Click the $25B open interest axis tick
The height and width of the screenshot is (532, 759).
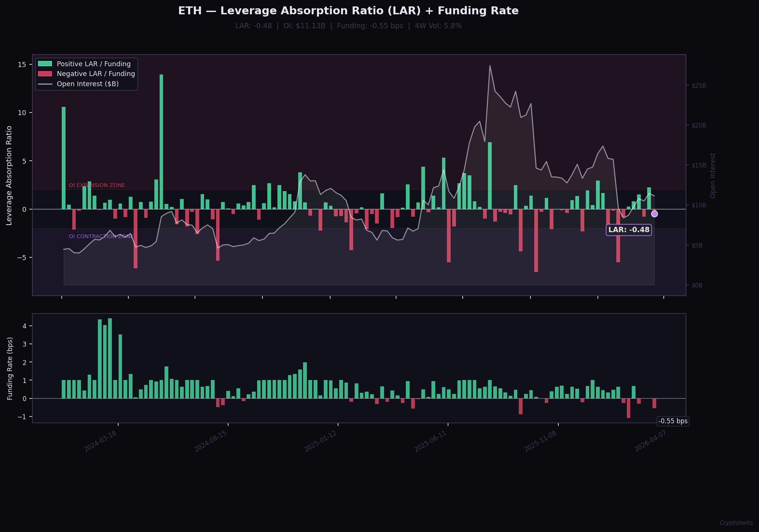coord(699,86)
